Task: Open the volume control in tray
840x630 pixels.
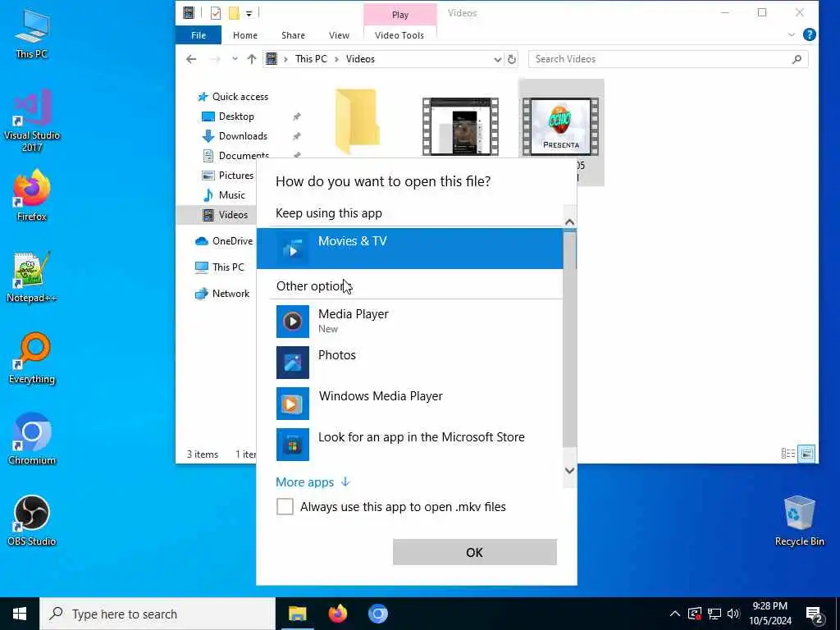Action: click(x=733, y=614)
